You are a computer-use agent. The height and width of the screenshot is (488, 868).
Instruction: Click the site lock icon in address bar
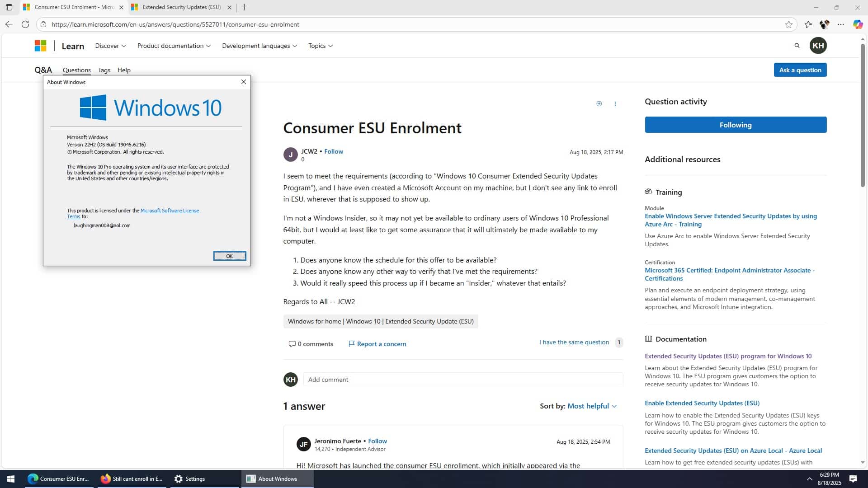pyautogui.click(x=43, y=24)
